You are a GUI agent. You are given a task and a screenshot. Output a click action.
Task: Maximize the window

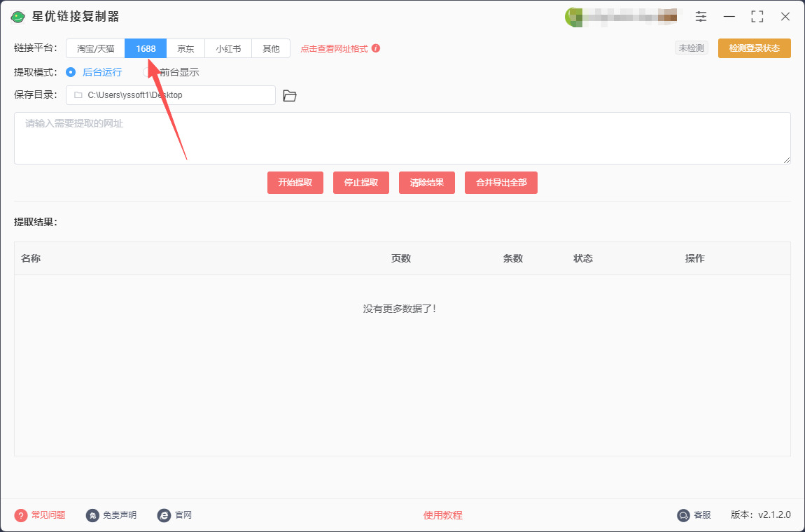(x=757, y=16)
